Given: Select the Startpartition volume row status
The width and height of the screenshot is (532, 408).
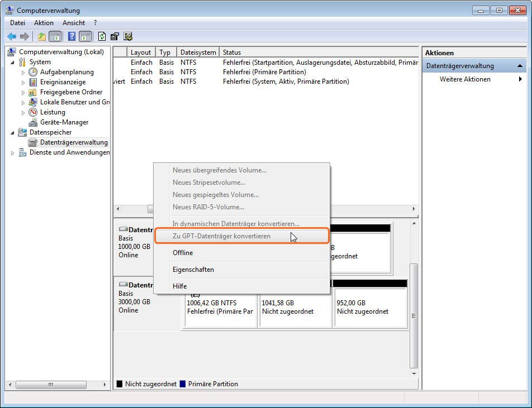Looking at the screenshot, I should tap(320, 63).
